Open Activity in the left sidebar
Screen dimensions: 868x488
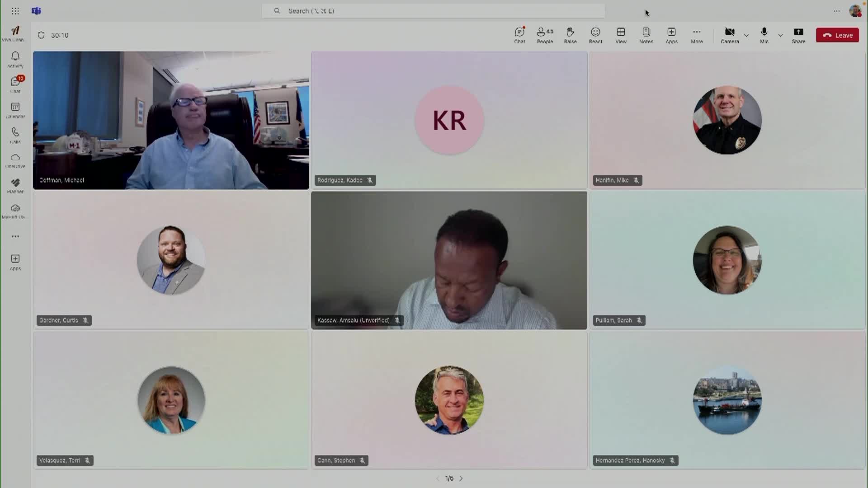click(x=15, y=59)
